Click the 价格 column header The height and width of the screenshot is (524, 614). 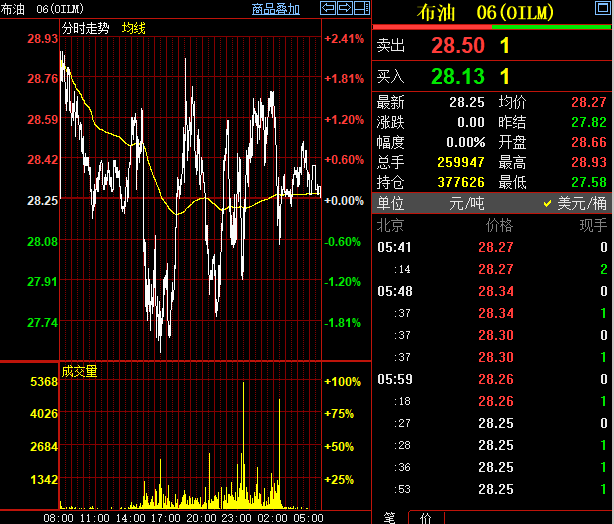pyautogui.click(x=499, y=225)
